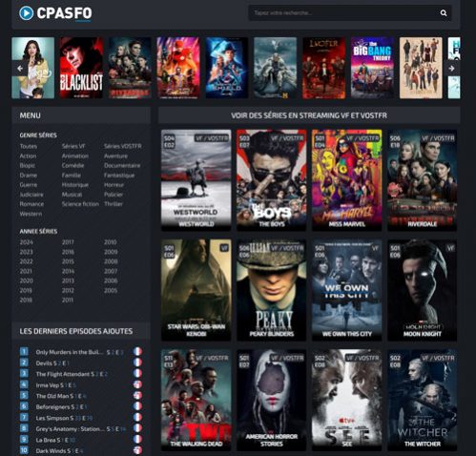Open the Irma Vep episode link
This screenshot has width=476, height=456.
pos(56,385)
